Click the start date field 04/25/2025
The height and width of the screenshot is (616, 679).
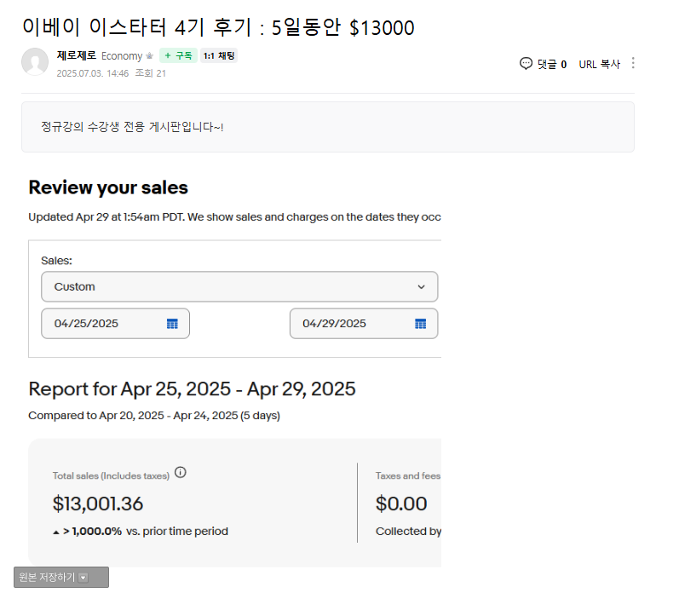click(115, 324)
